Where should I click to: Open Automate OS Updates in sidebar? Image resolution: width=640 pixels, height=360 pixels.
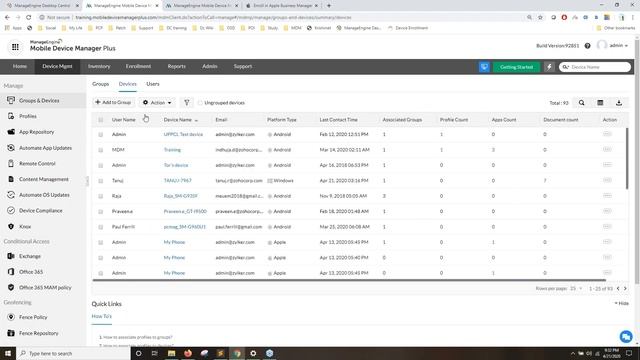pos(43,195)
